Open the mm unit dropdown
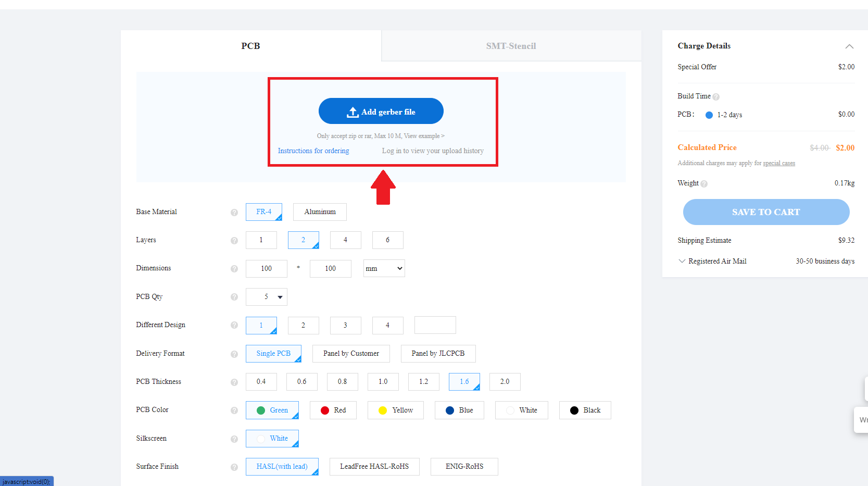 tap(384, 268)
